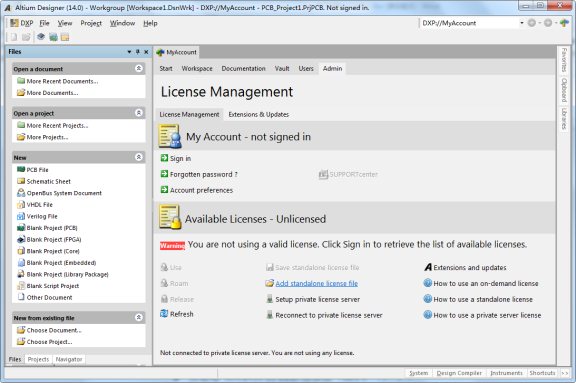Create a new VHDL File
This screenshot has height=383, width=576.
35,205
